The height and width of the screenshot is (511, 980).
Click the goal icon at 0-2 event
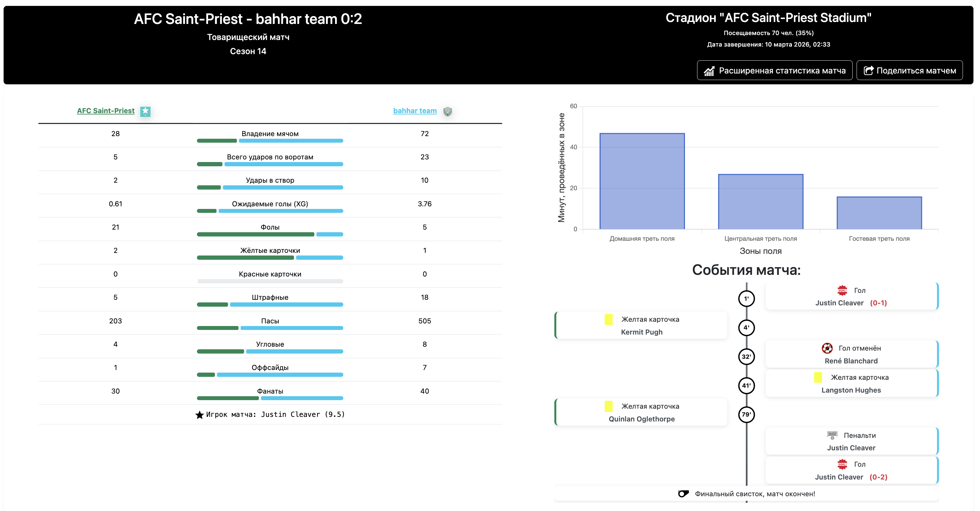(842, 464)
